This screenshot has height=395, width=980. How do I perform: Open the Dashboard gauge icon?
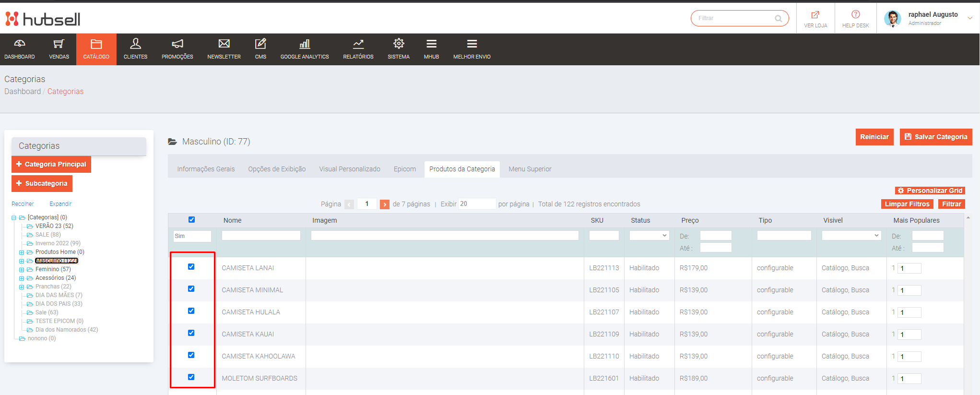19,44
